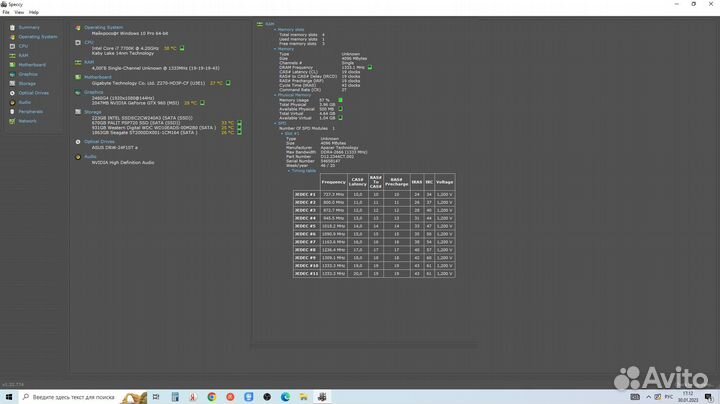Click the summary panel CPU icon
The height and width of the screenshot is (404, 720).
pos(78,42)
